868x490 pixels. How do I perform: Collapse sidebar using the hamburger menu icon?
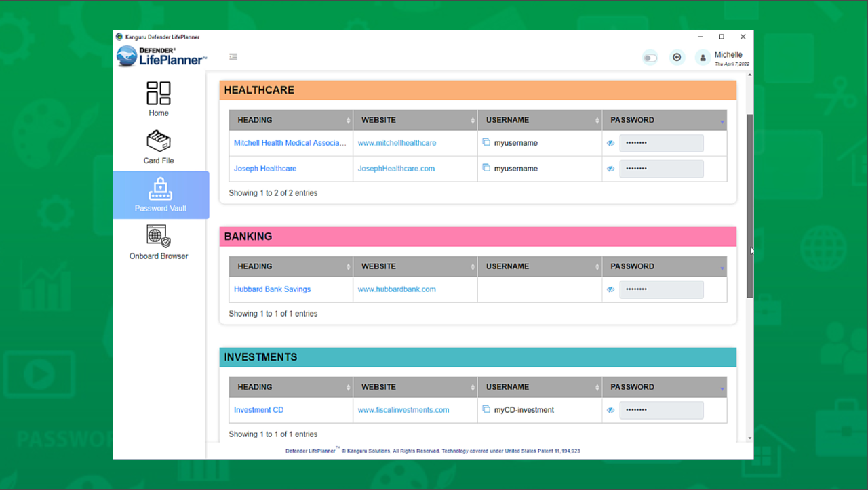(233, 57)
